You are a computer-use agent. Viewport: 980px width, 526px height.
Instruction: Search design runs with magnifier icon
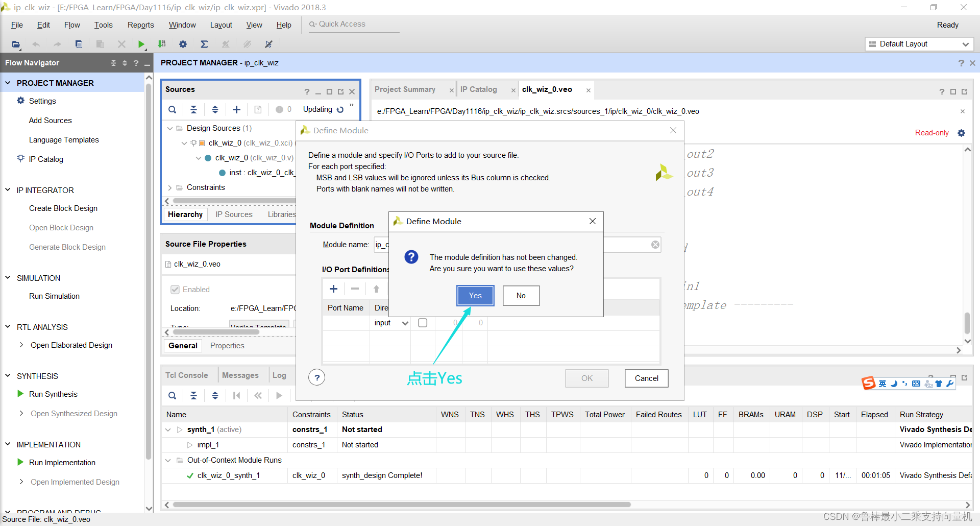click(173, 395)
